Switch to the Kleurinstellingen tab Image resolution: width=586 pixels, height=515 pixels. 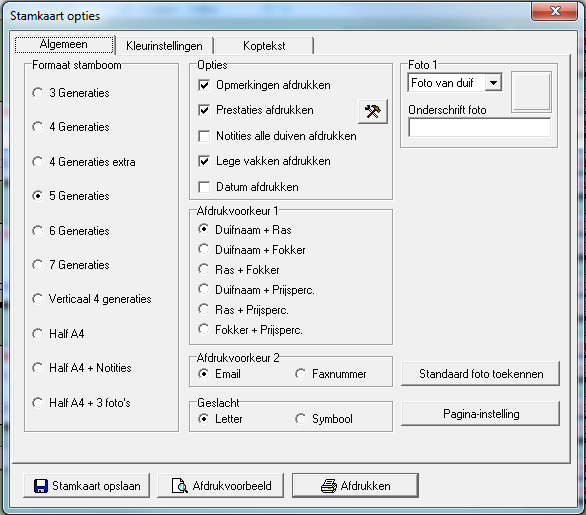(x=164, y=46)
